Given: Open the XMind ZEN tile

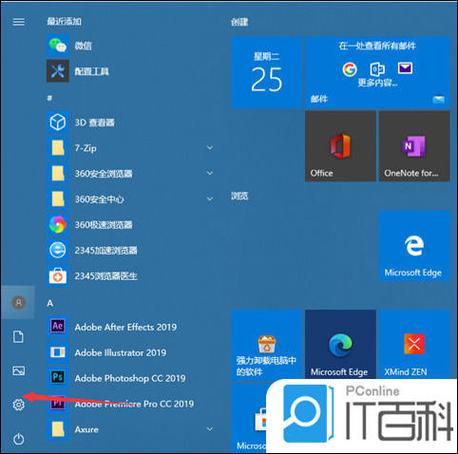Looking at the screenshot, I should pyautogui.click(x=414, y=344).
